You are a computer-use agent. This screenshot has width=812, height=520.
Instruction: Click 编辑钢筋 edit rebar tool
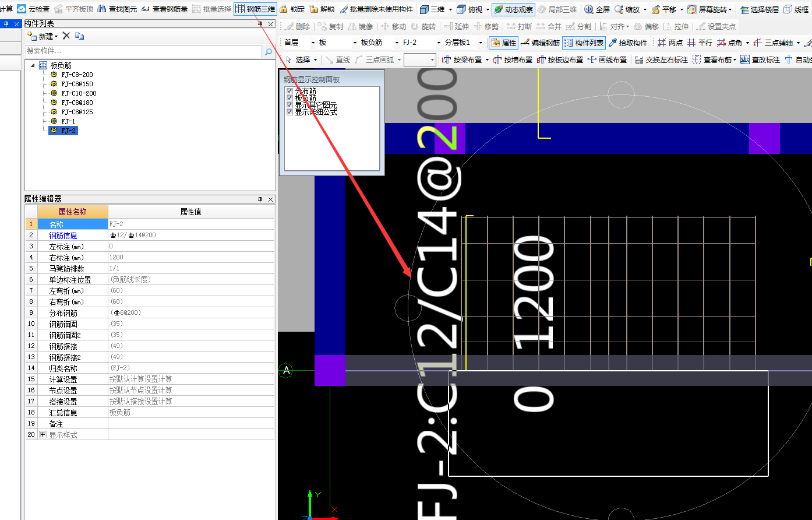point(540,43)
